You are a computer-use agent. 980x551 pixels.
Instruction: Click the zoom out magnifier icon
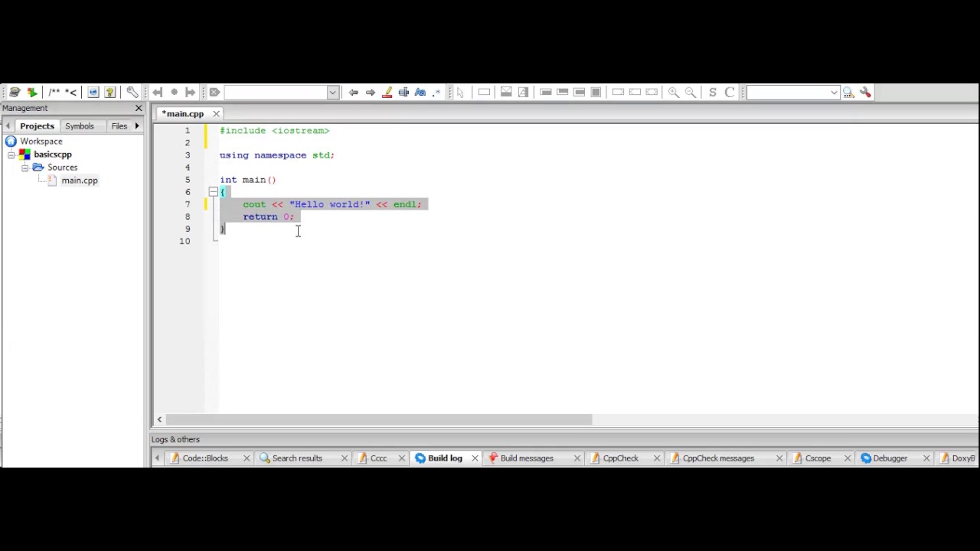click(691, 92)
